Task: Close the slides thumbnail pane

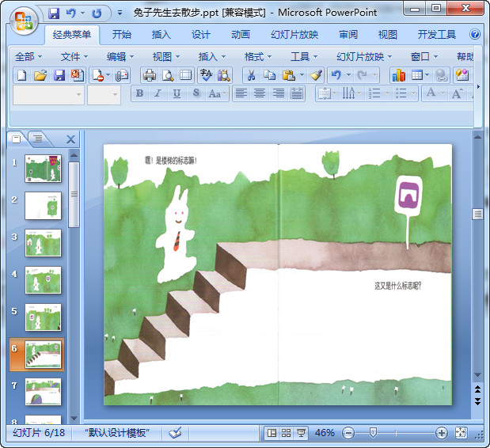Action: 71,139
